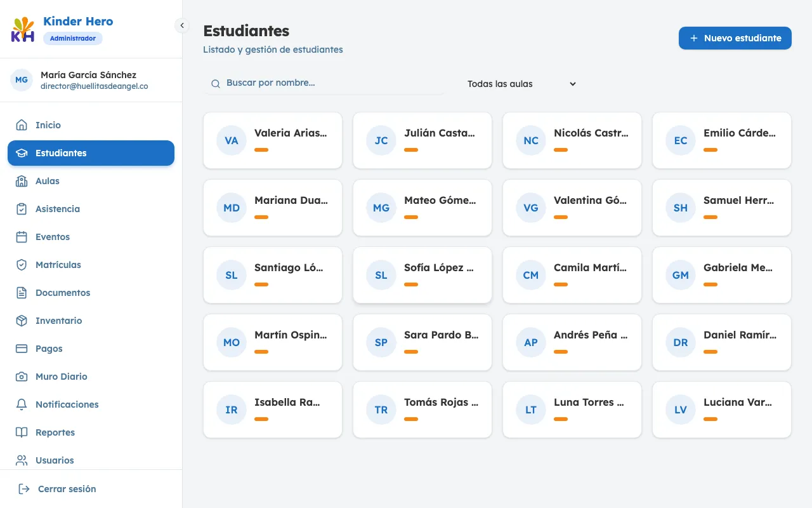Open the Pagos menu item
The height and width of the screenshot is (508, 812).
tap(49, 349)
